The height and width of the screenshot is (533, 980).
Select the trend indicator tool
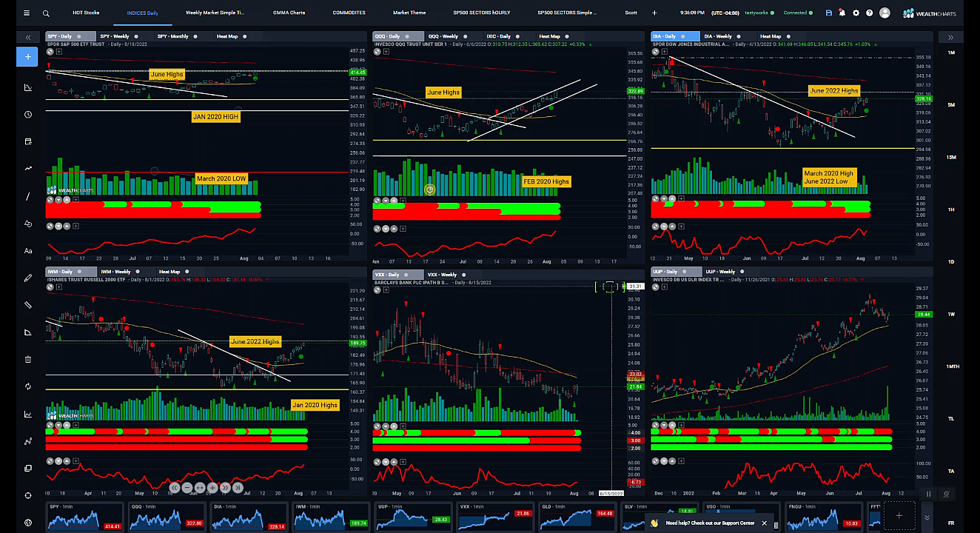(28, 169)
